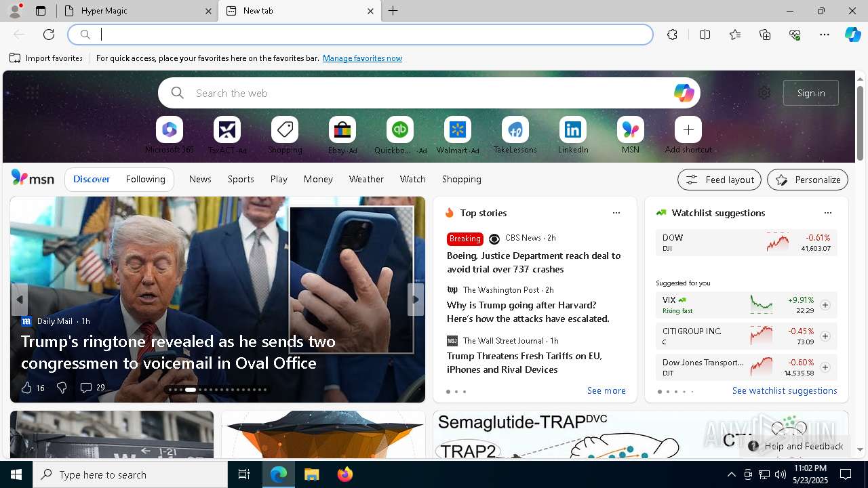The width and height of the screenshot is (868, 488).
Task: Open the Weather section
Action: tap(366, 180)
